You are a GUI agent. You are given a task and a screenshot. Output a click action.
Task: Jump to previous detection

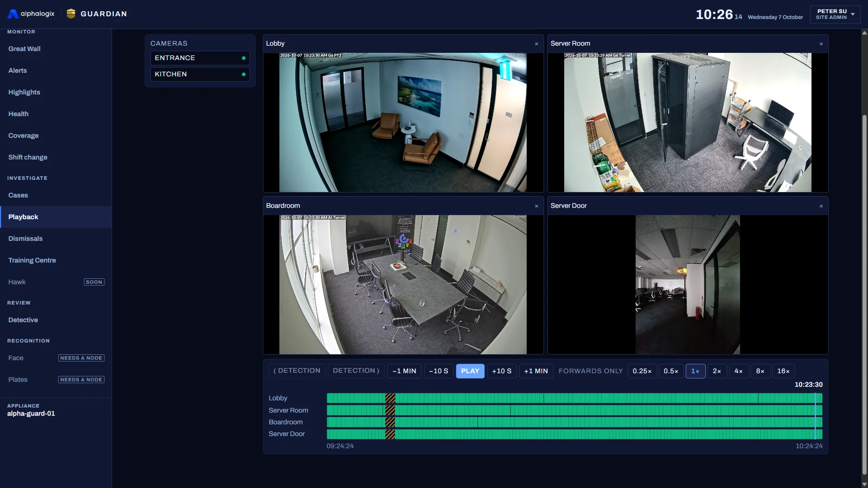pos(297,371)
